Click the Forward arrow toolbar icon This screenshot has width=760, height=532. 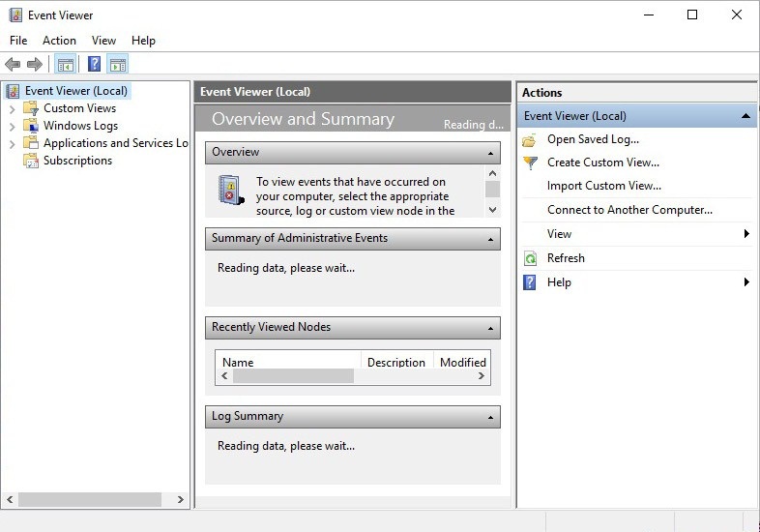35,65
